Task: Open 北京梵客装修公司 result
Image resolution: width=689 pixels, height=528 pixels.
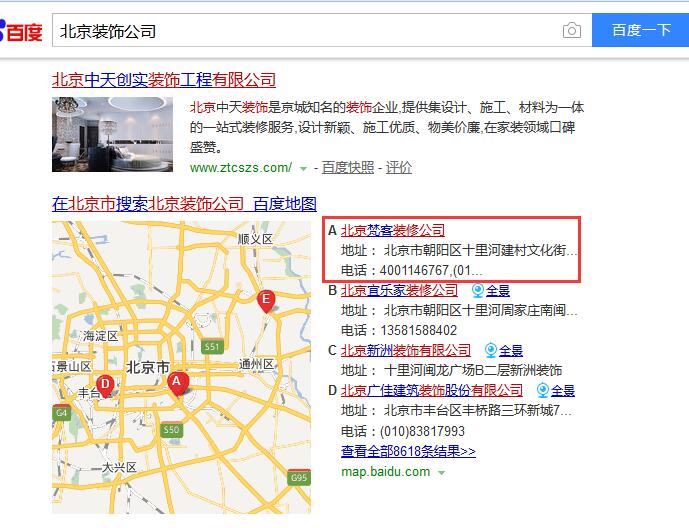Action: [393, 230]
